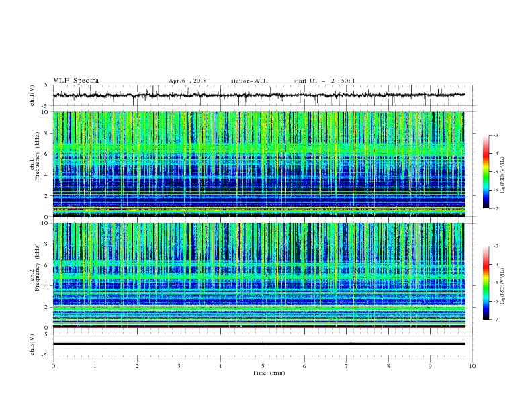Click the "1" tick on the time axis
The image size is (532, 411).
95,366
